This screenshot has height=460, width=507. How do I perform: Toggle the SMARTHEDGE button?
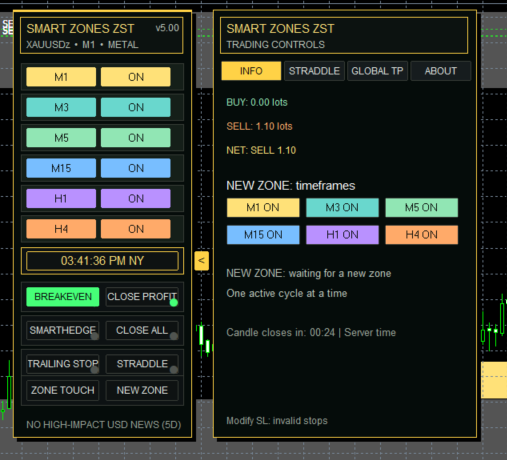tap(63, 330)
